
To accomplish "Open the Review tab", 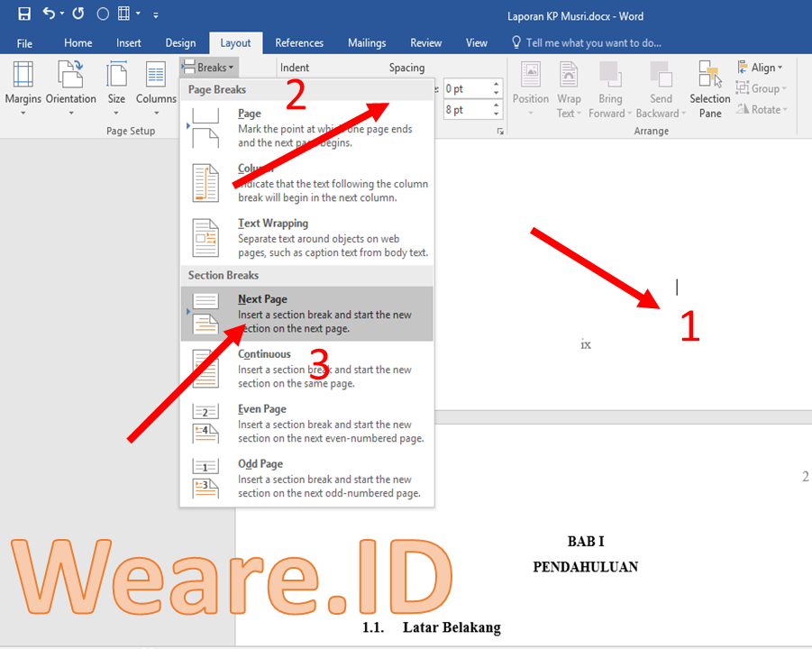I will 425,43.
